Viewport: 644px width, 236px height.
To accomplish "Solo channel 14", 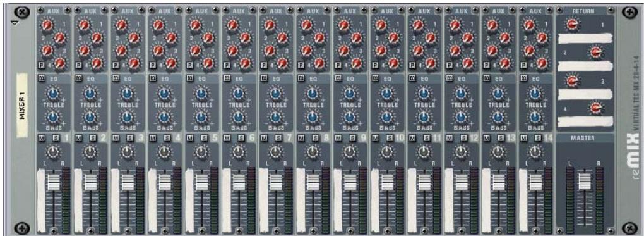I will point(539,137).
